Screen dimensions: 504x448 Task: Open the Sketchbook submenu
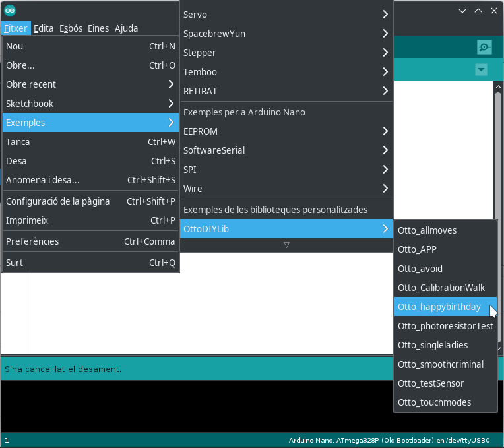[x=90, y=104]
